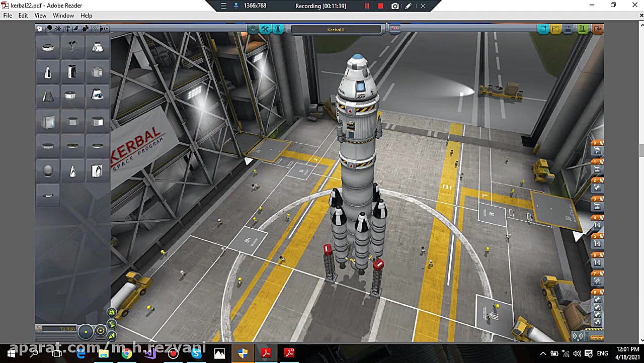Select the part icon in stage 2
The image size is (644, 363).
[597, 188]
